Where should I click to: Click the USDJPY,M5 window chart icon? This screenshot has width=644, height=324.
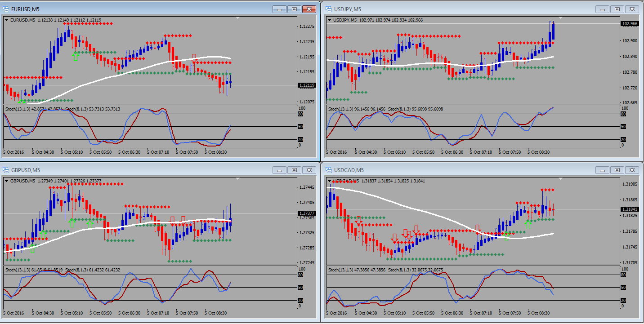329,9
